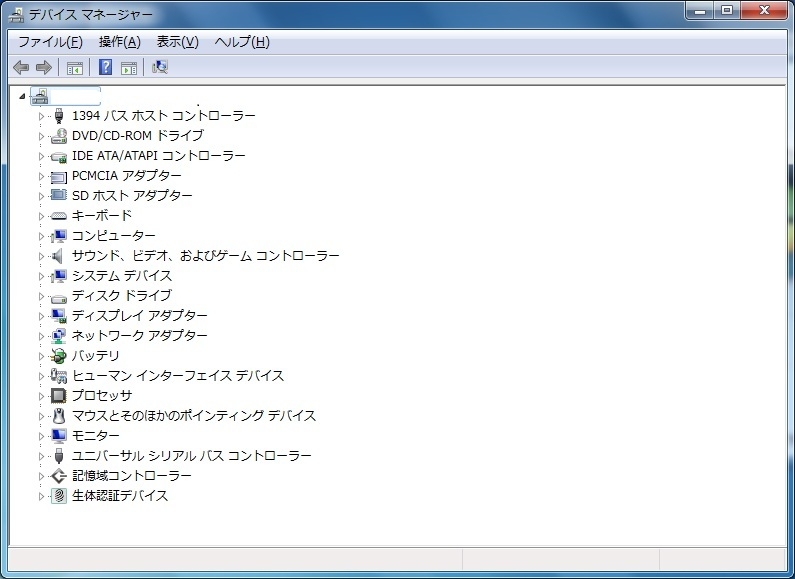Expand the 生体認証デバイス node
This screenshot has width=795, height=579.
pos(42,496)
